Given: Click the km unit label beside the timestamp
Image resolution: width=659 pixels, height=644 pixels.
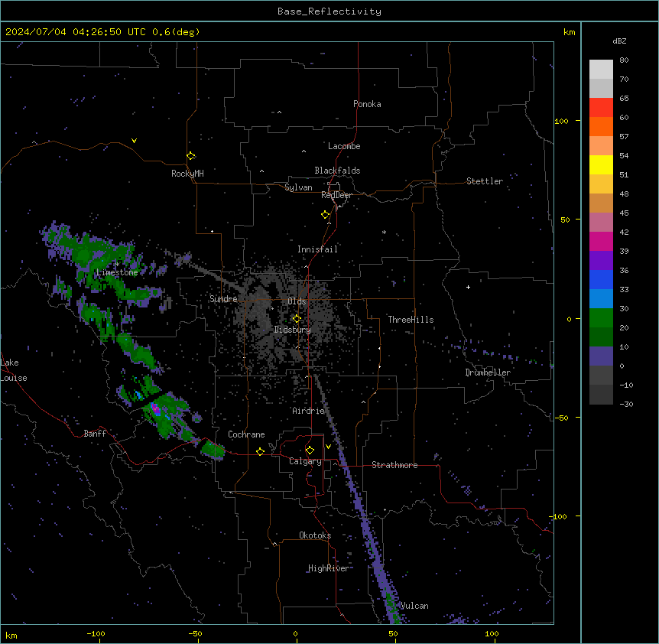Looking at the screenshot, I should coord(569,32).
